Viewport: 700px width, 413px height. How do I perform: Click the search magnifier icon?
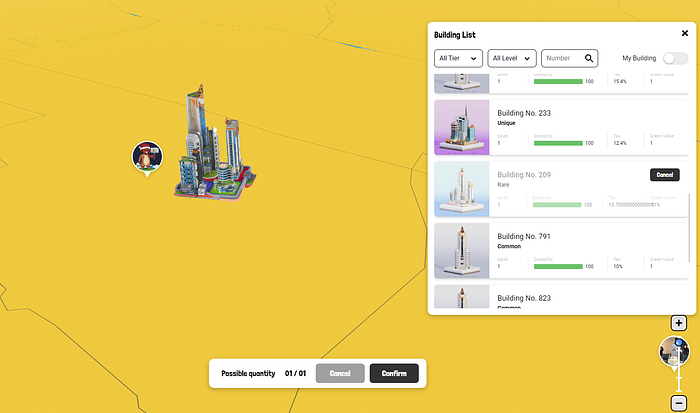(x=590, y=59)
